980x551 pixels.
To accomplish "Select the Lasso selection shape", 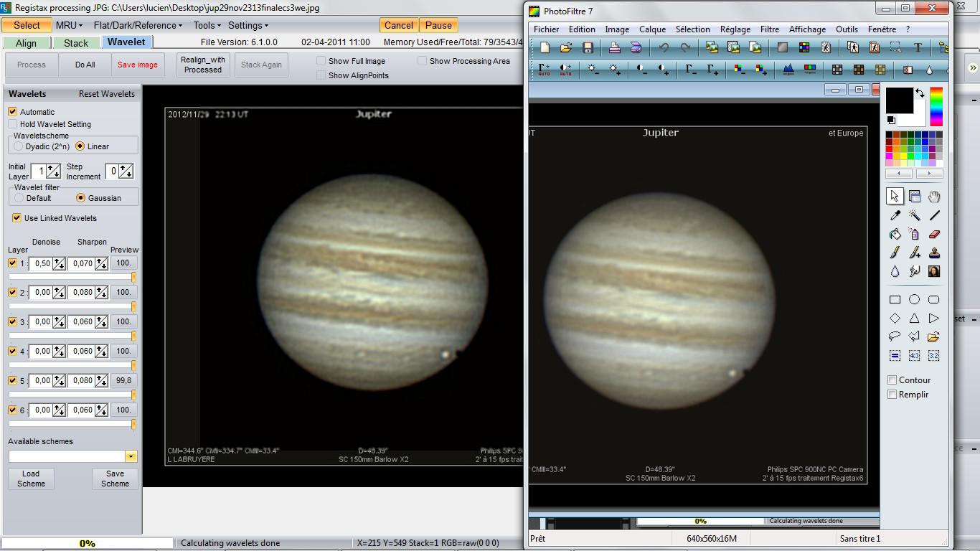I will pos(895,336).
